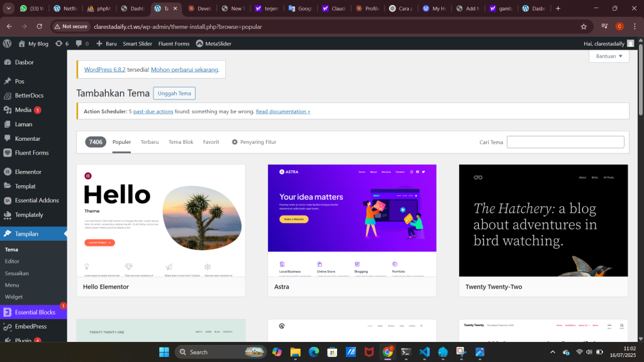Click the Cari Tema search field
Viewport: 644px width, 362px height.
565,142
